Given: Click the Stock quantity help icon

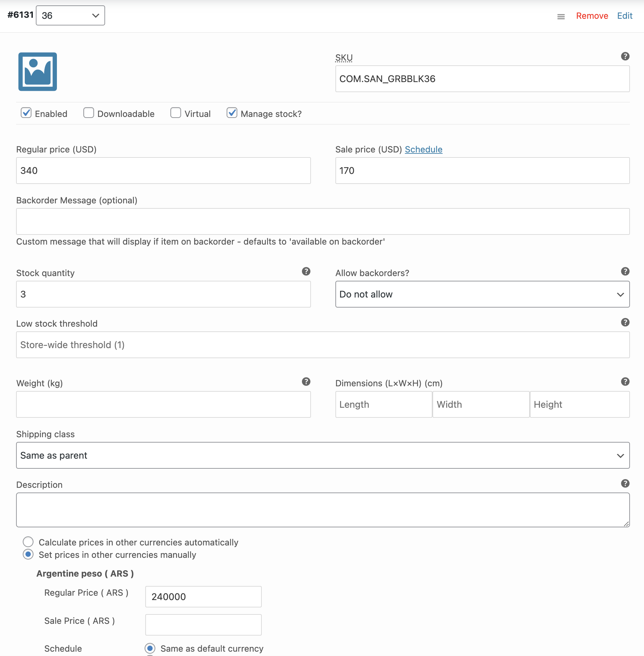Looking at the screenshot, I should click(306, 271).
